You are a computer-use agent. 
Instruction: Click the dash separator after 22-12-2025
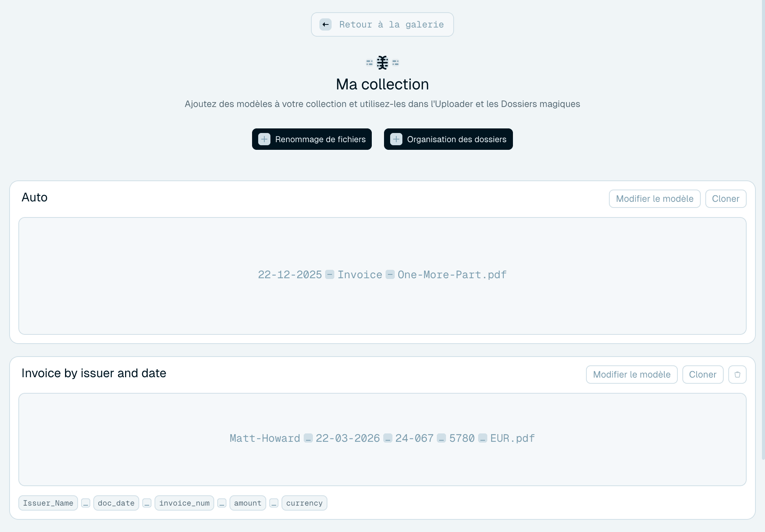(330, 274)
